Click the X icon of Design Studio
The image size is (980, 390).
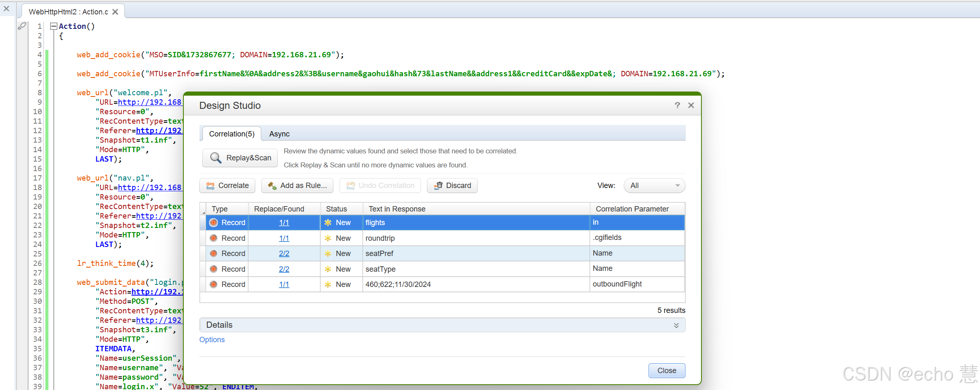click(x=691, y=105)
